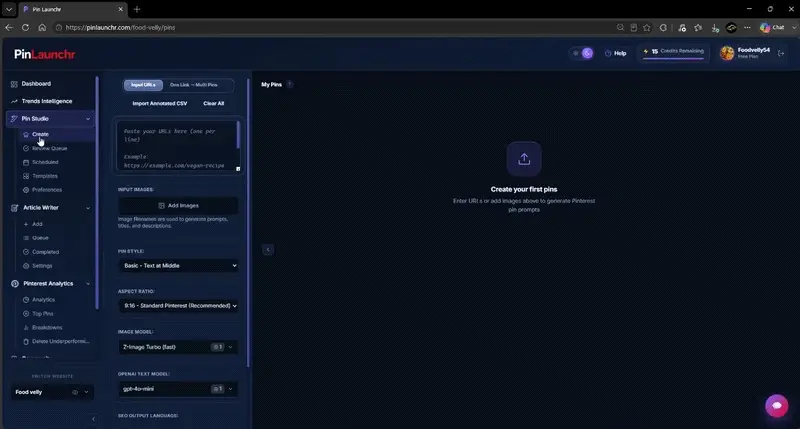Open the Foodvelly54 profile avatar

(x=727, y=53)
